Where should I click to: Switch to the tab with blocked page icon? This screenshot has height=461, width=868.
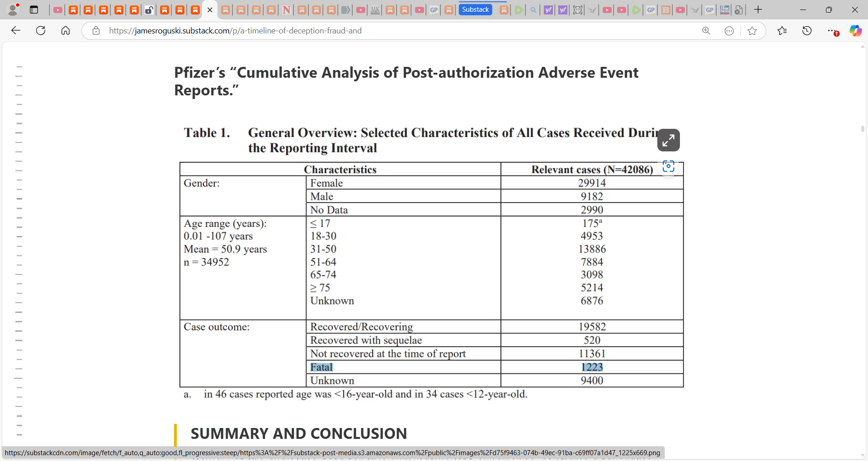tap(739, 10)
